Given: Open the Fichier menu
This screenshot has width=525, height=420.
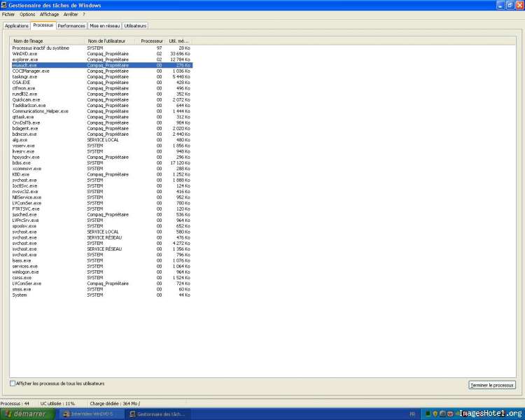Looking at the screenshot, I should click(8, 15).
